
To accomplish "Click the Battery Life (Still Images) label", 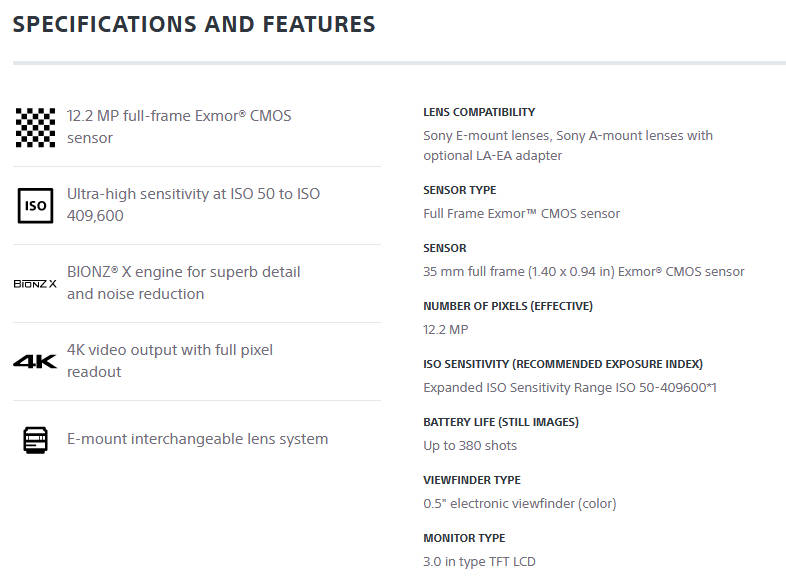I will point(501,422).
